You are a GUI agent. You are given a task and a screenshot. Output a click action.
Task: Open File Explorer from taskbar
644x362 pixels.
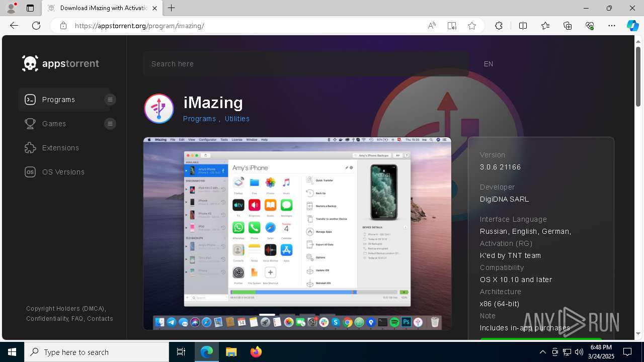point(231,352)
